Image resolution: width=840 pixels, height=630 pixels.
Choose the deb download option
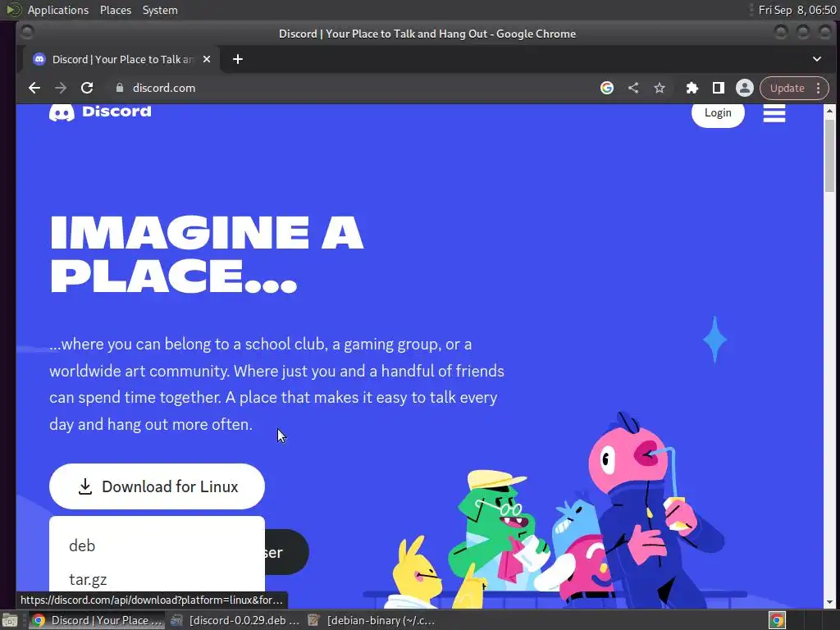point(82,546)
